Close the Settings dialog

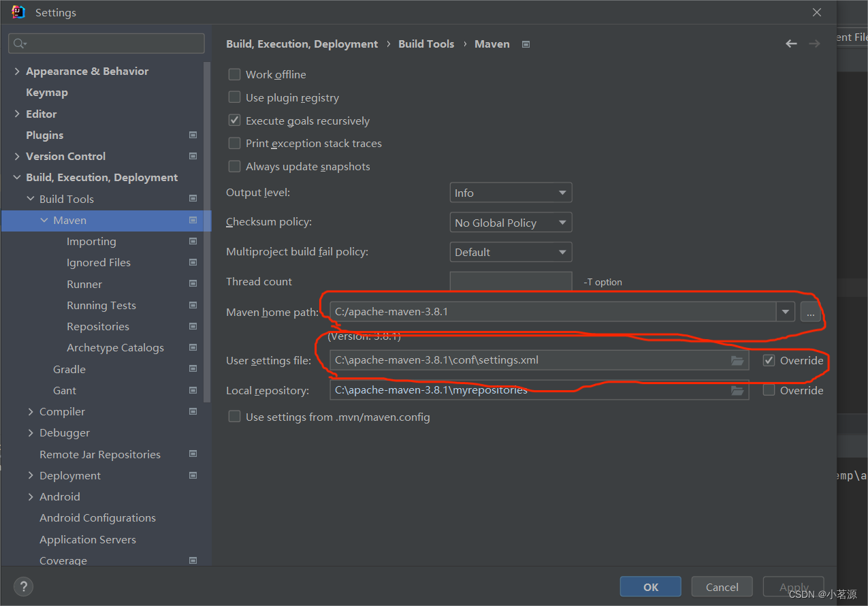pos(817,12)
